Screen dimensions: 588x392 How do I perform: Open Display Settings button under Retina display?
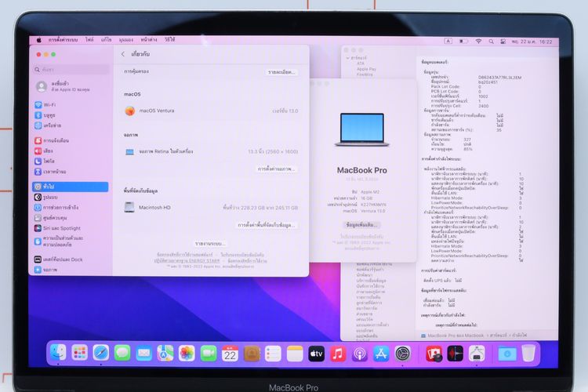pyautogui.click(x=277, y=169)
